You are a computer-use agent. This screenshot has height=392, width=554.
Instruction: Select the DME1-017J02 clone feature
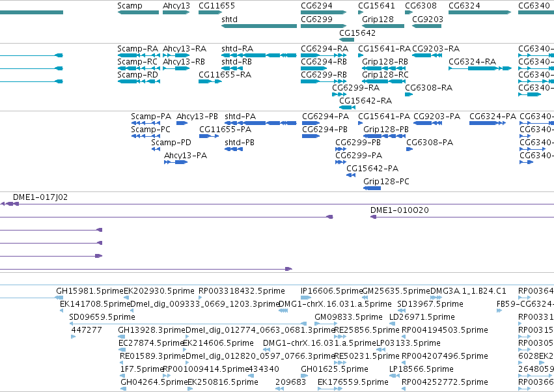point(277,204)
